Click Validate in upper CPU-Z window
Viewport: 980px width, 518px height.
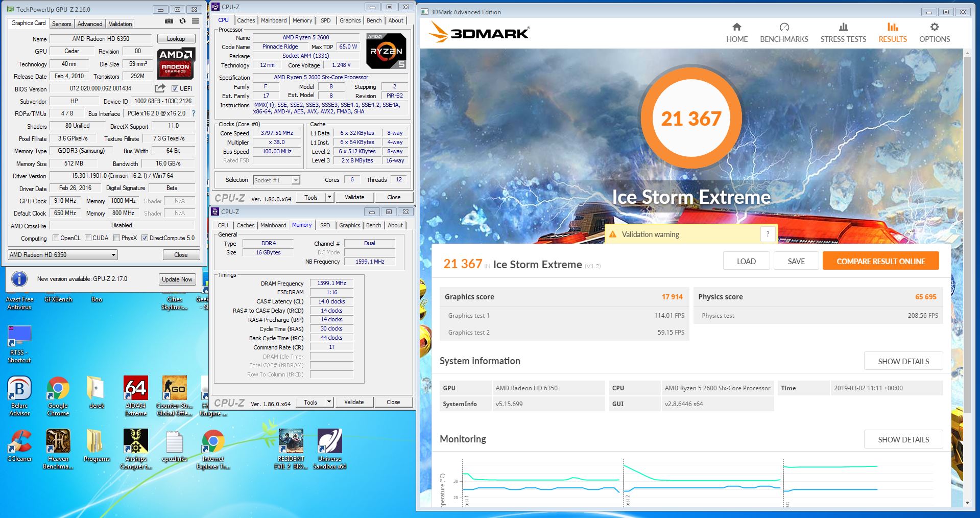pos(354,197)
